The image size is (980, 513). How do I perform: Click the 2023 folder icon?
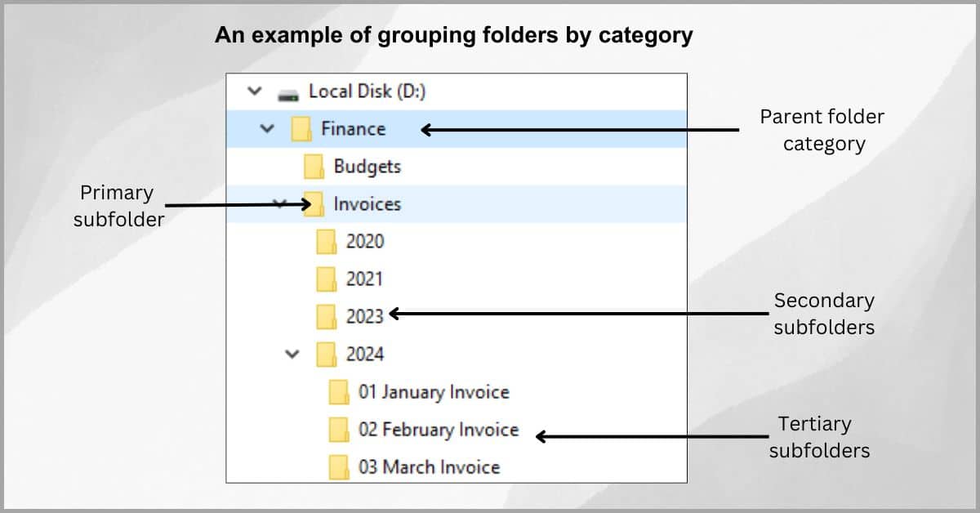click(328, 316)
